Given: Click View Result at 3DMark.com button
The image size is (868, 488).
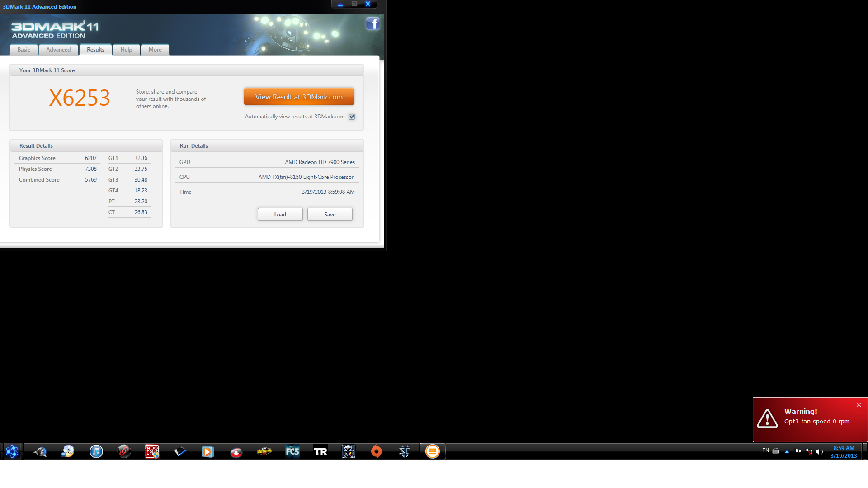Looking at the screenshot, I should (x=299, y=97).
